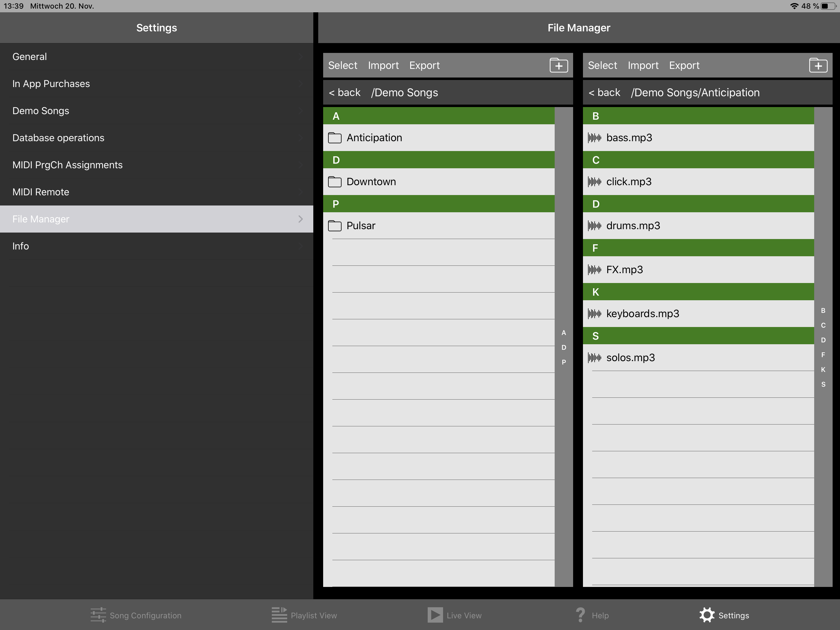Go back from Demo Songs folder
The width and height of the screenshot is (840, 630).
point(344,93)
